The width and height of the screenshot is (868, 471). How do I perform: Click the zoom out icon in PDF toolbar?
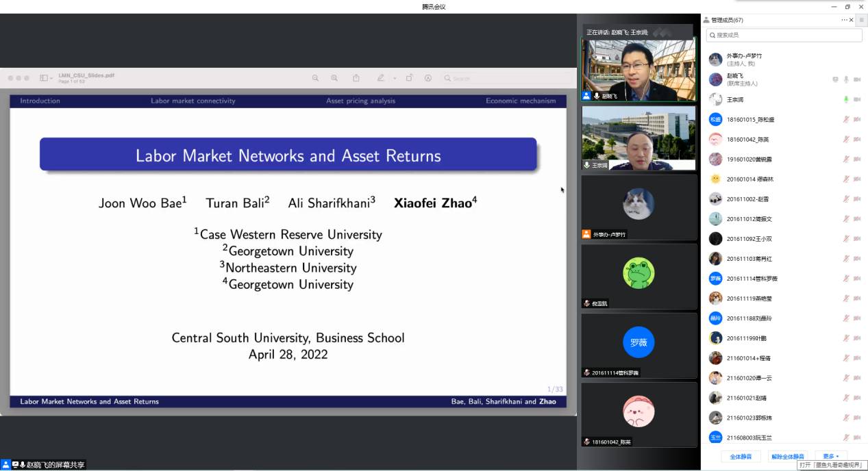pos(315,78)
